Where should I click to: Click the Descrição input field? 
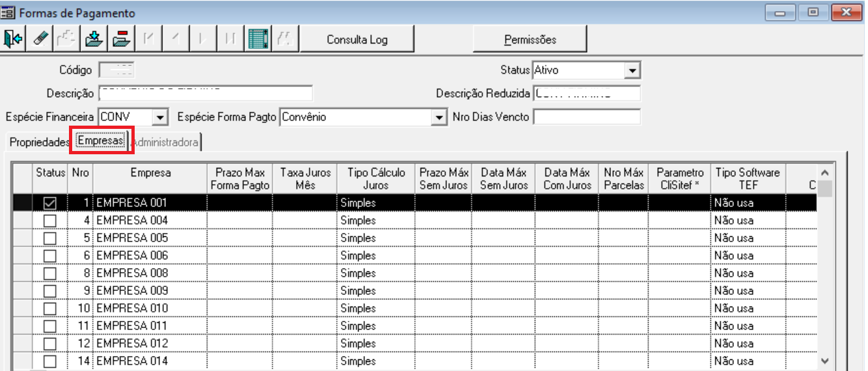206,94
